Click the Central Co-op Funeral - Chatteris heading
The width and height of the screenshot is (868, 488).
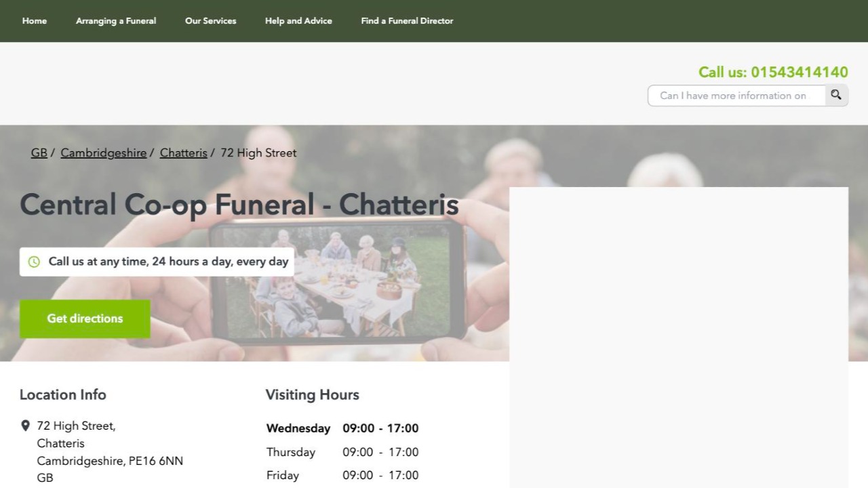point(239,205)
